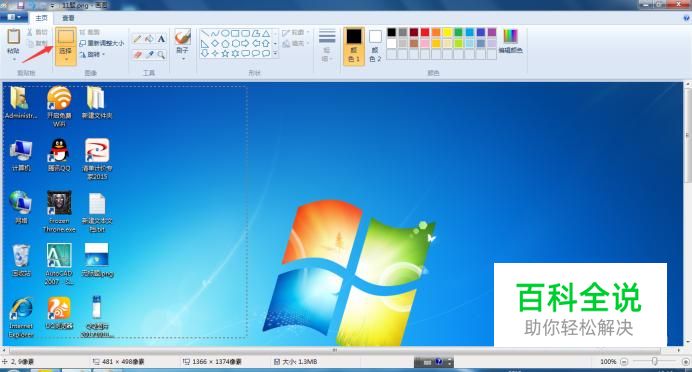Choose the Down arrow shape
Image resolution: width=692 pixels, height=372 pixels.
click(205, 54)
